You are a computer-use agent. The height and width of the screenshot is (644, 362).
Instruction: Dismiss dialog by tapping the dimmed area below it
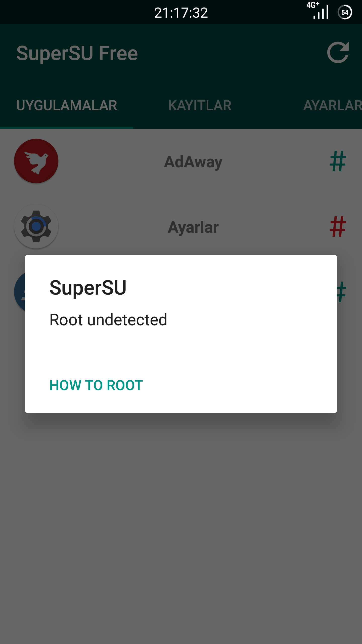(x=181, y=528)
